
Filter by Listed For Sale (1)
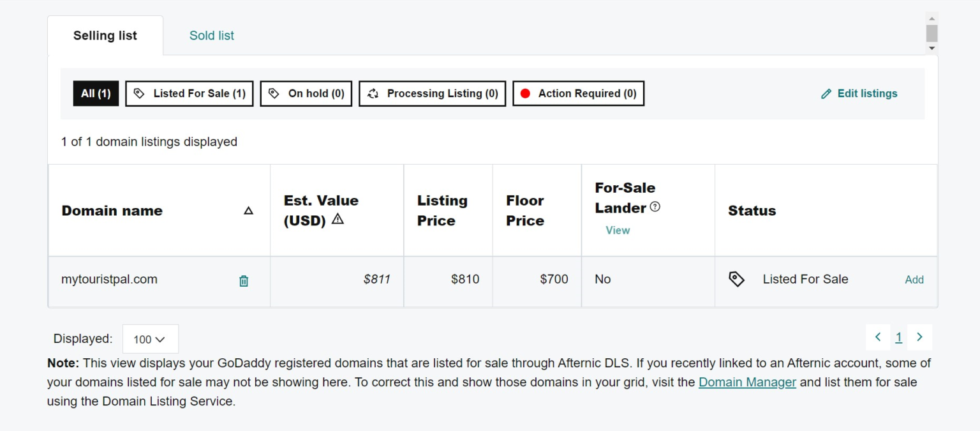(x=189, y=93)
